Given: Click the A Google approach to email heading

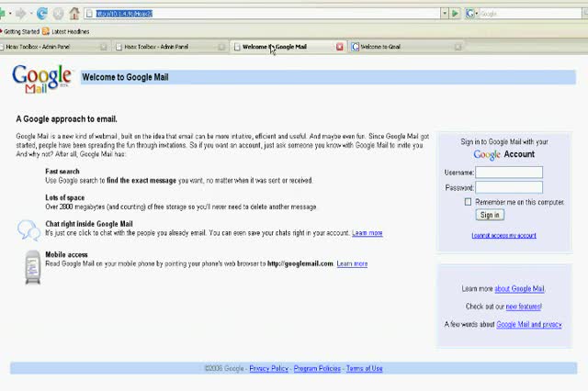Looking at the screenshot, I should click(x=67, y=119).
